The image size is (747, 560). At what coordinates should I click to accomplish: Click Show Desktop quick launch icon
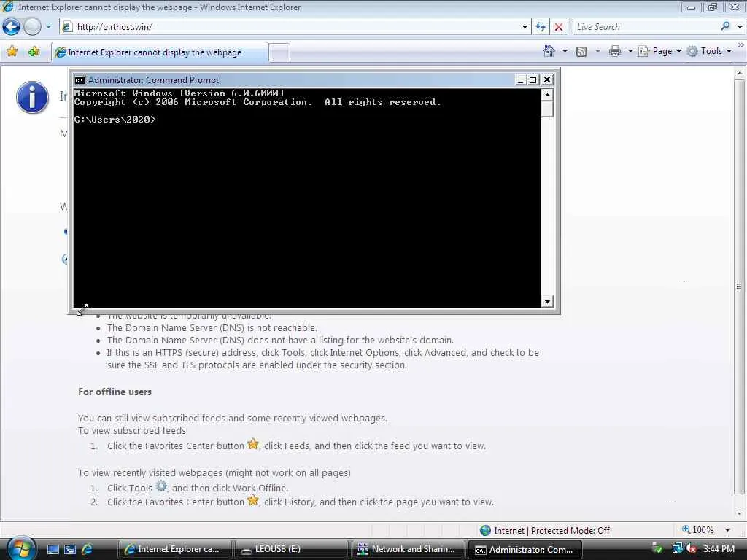(53, 549)
